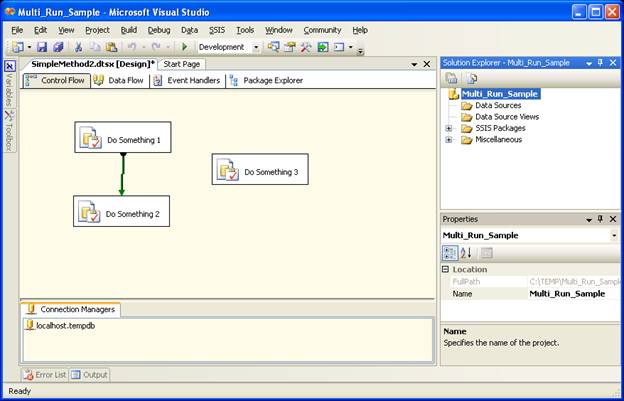Click the Cut scissors icon
This screenshot has width=624, height=401.
78,47
